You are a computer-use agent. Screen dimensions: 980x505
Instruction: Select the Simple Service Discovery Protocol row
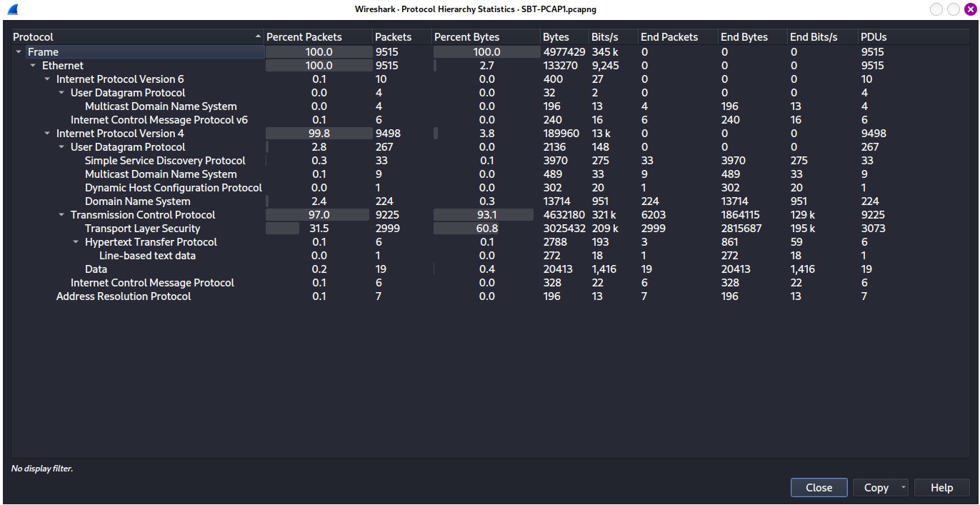click(165, 161)
